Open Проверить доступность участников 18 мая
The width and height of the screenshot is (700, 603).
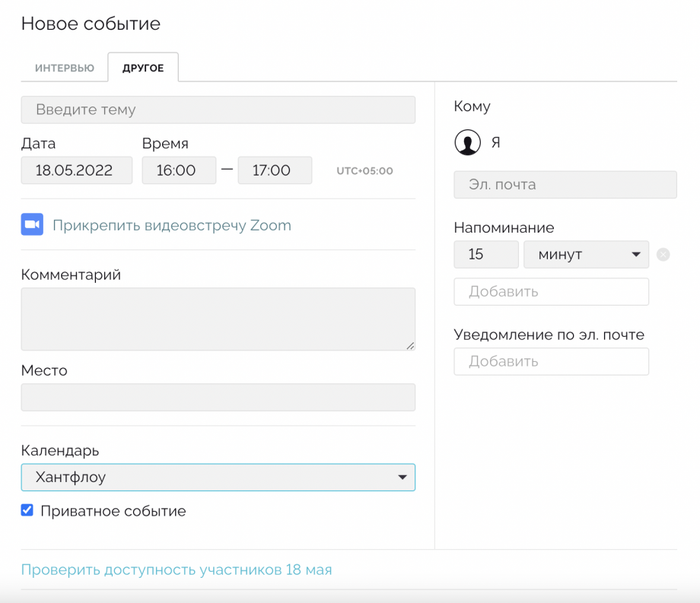pos(177,570)
